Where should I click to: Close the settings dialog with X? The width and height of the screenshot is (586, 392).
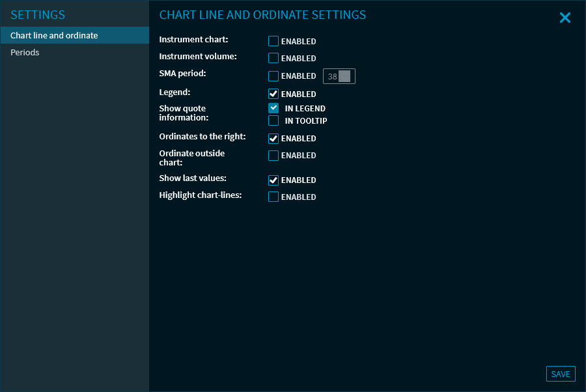(565, 18)
